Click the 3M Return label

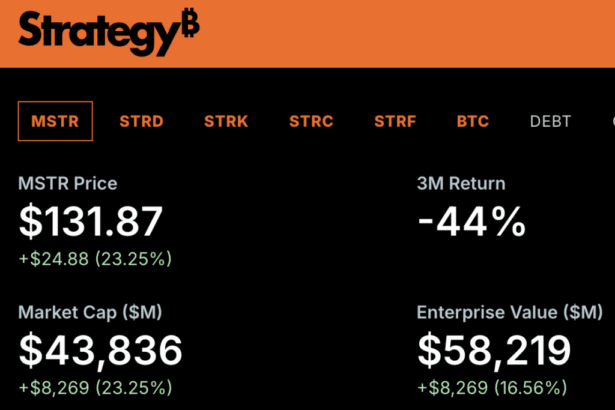[x=461, y=184]
